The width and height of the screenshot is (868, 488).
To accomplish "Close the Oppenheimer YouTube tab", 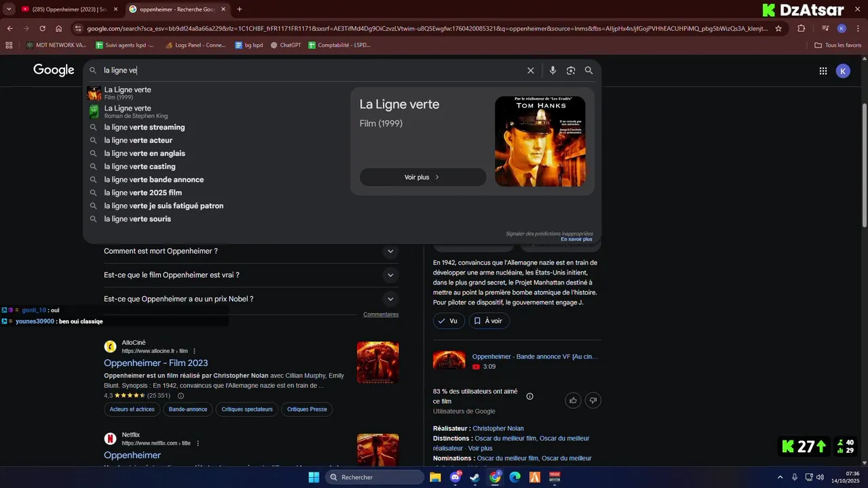I will coord(115,9).
